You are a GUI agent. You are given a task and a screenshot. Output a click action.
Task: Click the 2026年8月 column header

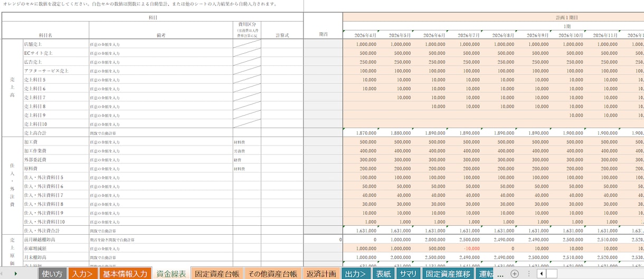coord(498,35)
